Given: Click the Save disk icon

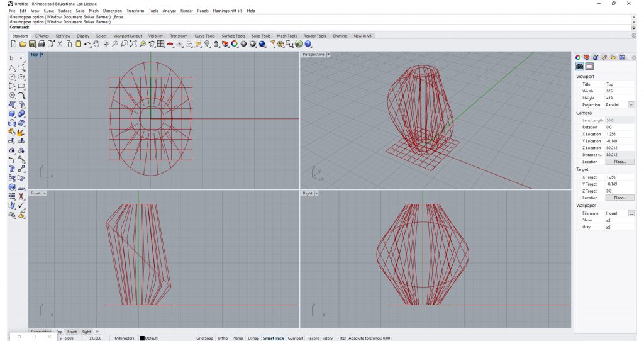Looking at the screenshot, I should coord(32,44).
